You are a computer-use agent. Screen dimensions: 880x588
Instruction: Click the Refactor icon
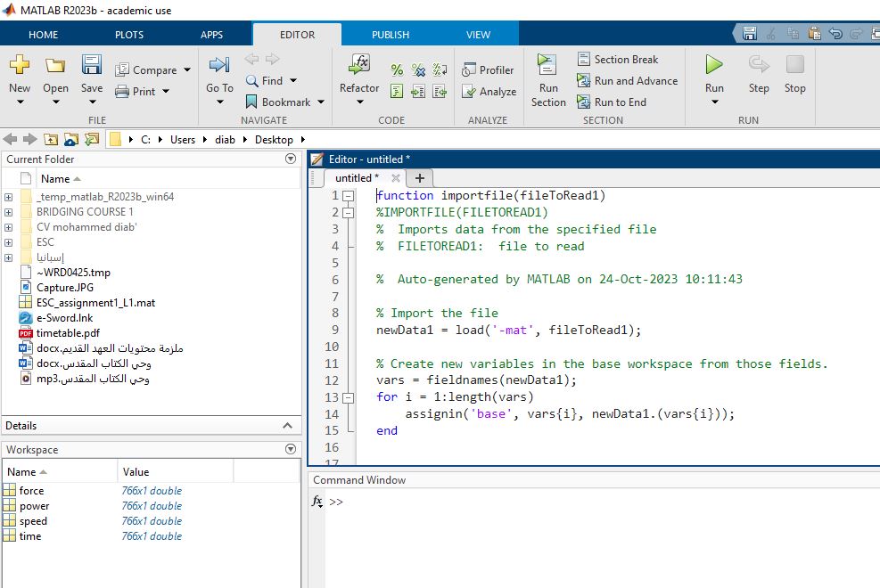[359, 65]
